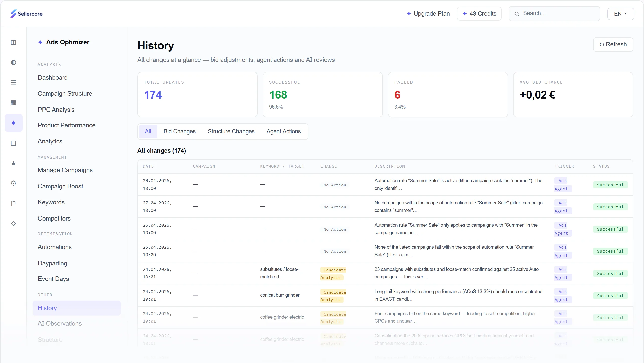Viewport: 644px width, 363px height.
Task: Click Upgrade Plan
Action: pos(428,14)
